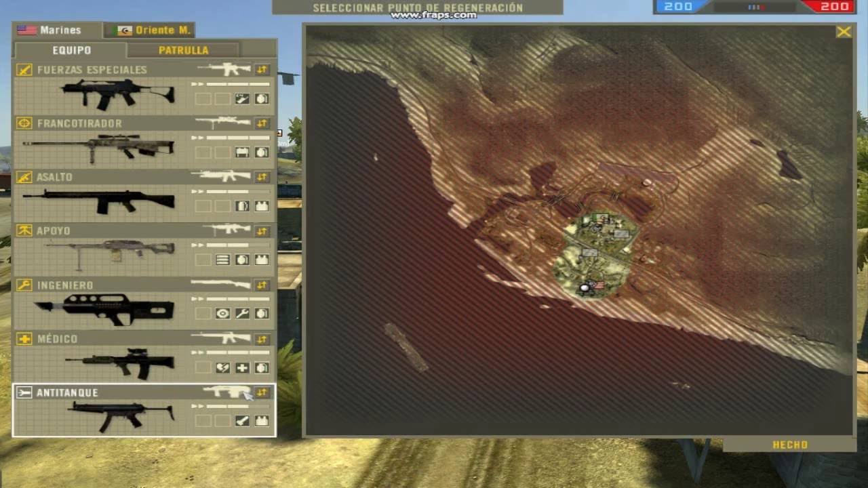Viewport: 868px width, 488px height.
Task: Open the PATRULLA tab
Action: (184, 50)
